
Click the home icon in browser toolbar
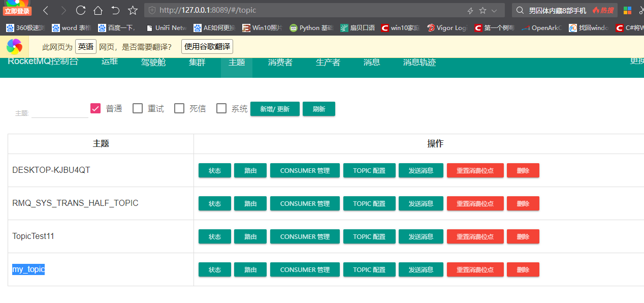click(x=99, y=10)
